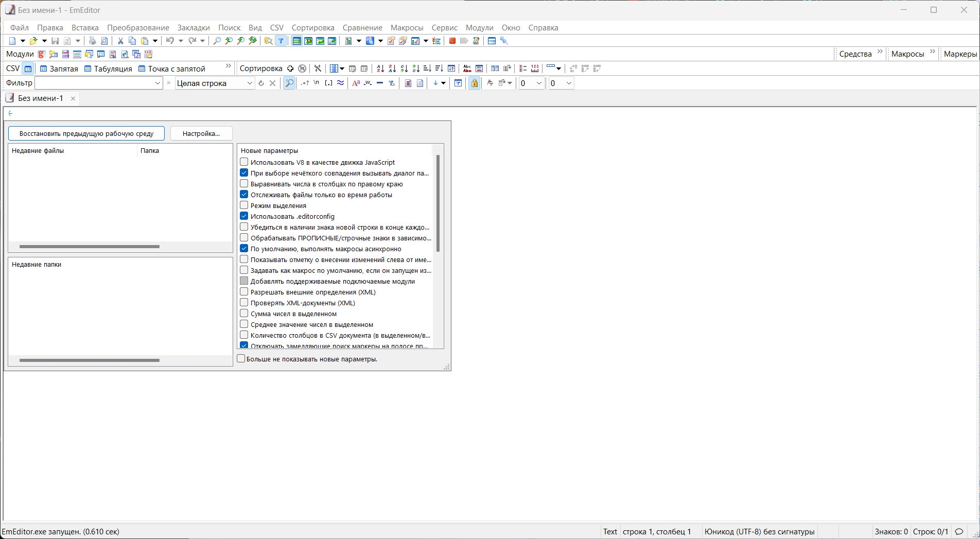Image resolution: width=980 pixels, height=539 pixels.
Task: Start macro recording with the red record icon
Action: click(452, 41)
